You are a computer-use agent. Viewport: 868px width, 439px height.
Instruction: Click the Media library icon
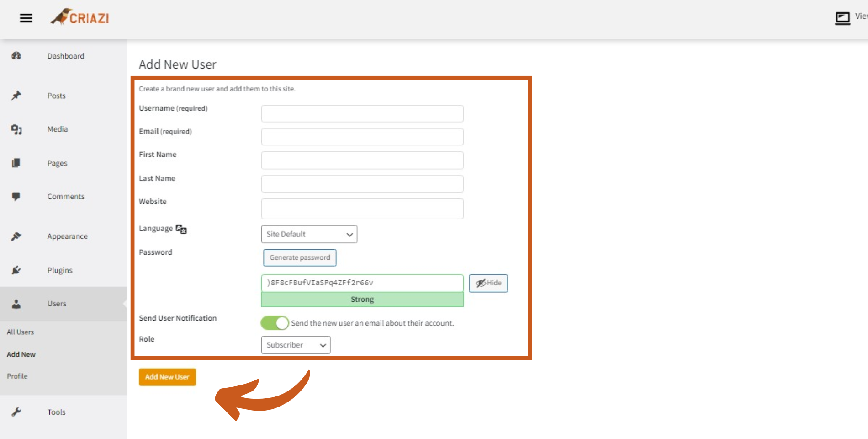coord(16,129)
